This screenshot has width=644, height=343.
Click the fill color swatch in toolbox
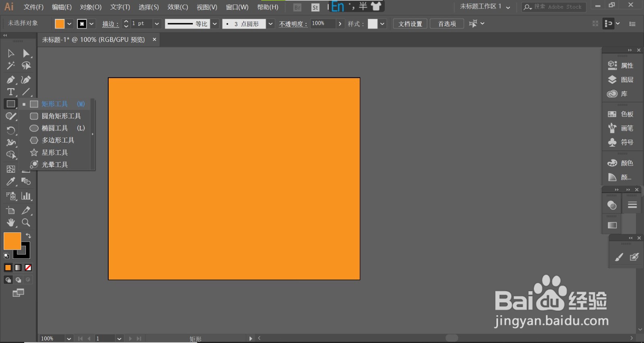(12, 241)
